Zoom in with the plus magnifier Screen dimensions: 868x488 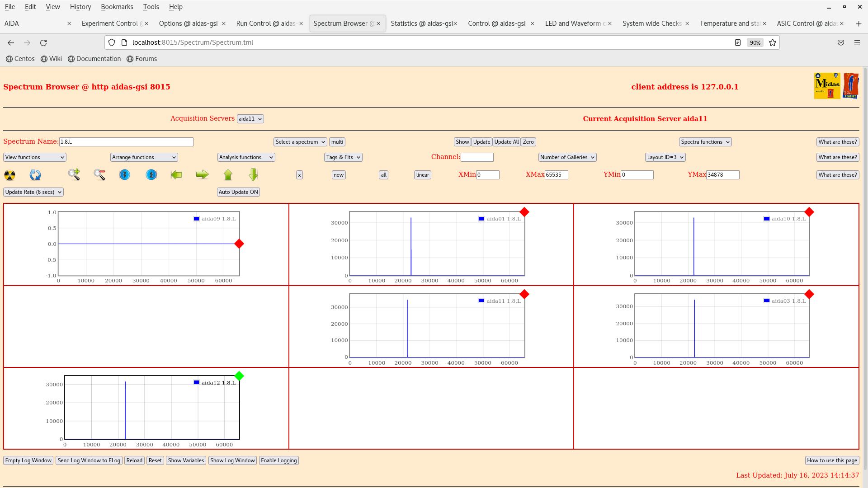74,174
